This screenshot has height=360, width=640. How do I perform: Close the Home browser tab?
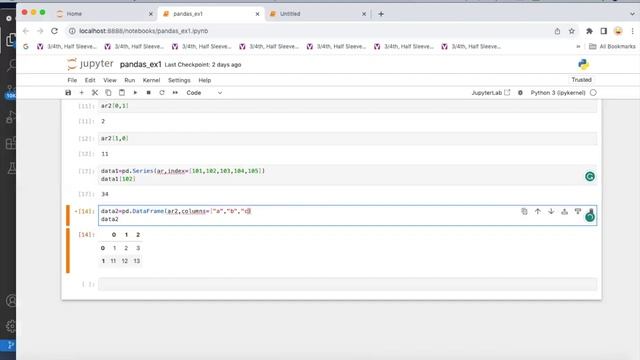[151, 14]
